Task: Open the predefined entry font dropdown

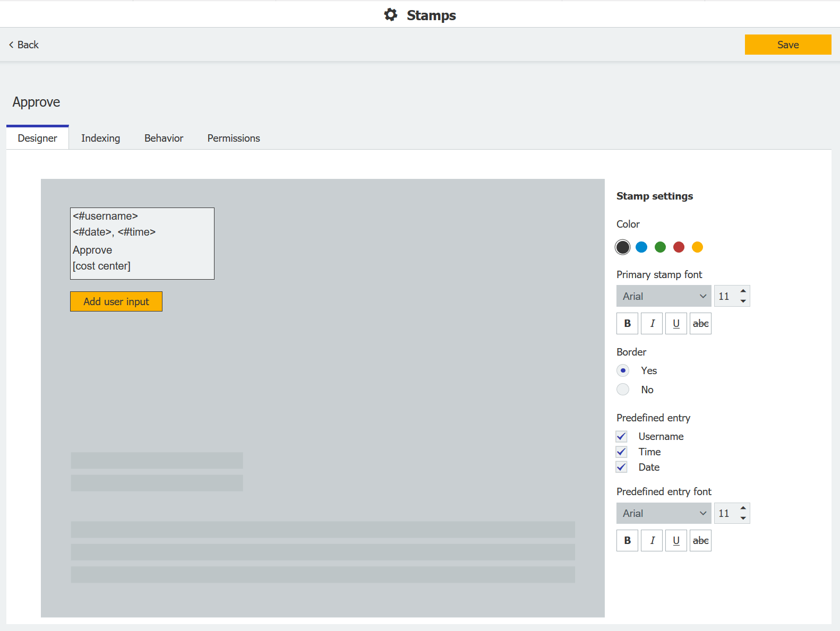Action: tap(664, 513)
